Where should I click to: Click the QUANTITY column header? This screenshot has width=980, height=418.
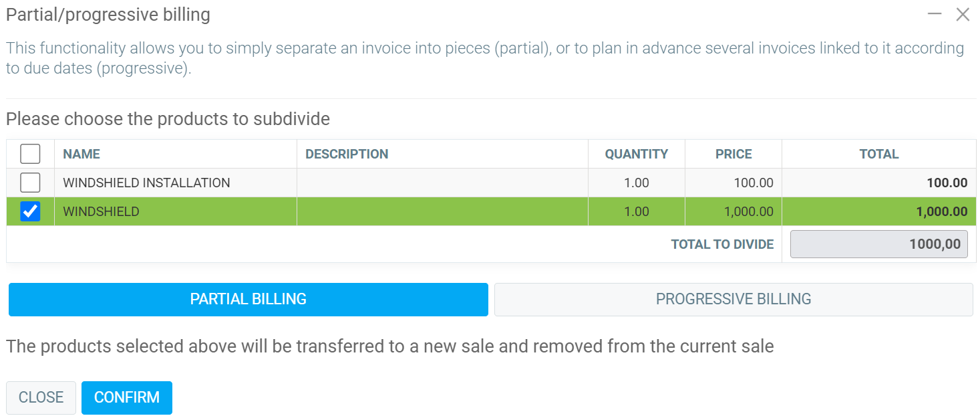(636, 154)
